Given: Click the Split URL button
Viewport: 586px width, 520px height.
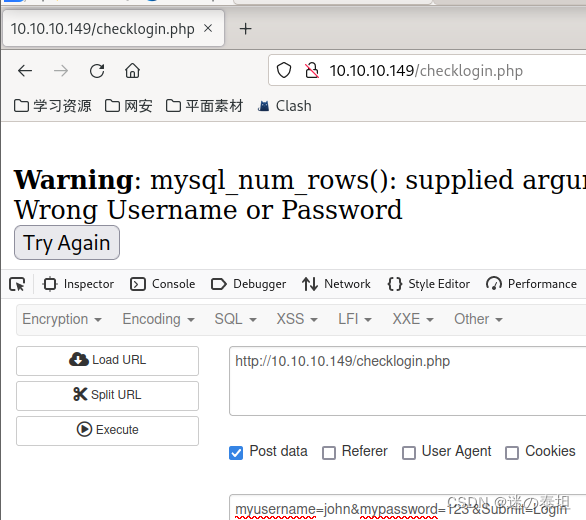Looking at the screenshot, I should (x=108, y=396).
